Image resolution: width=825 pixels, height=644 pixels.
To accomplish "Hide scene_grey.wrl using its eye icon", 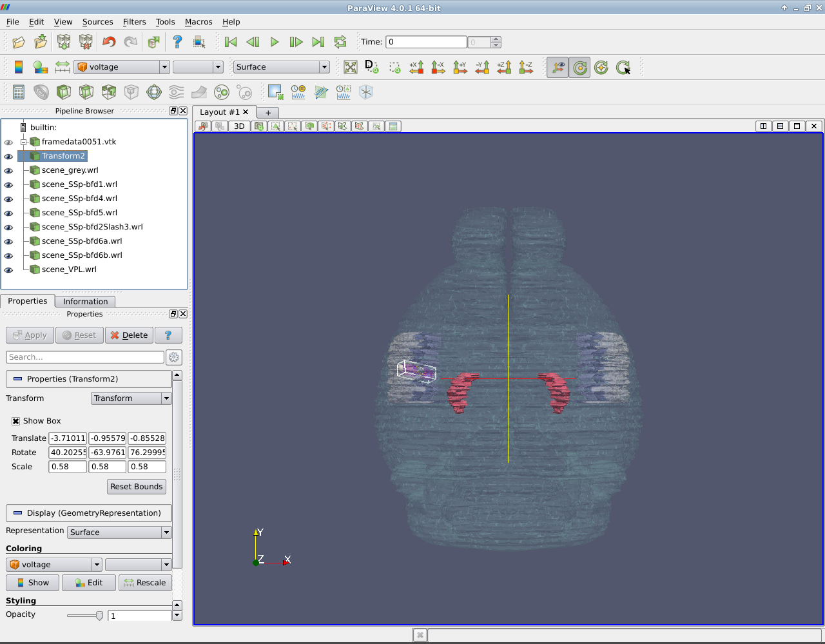I will [x=8, y=171].
